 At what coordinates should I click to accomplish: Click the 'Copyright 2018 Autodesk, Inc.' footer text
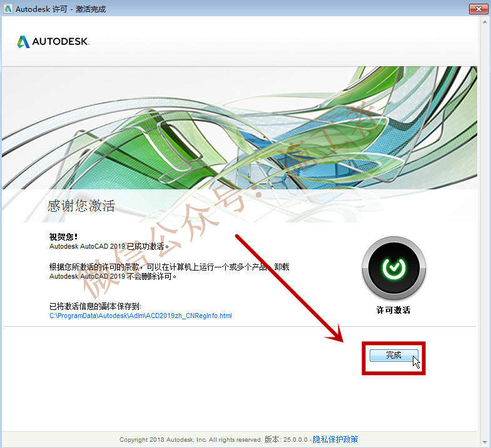[163, 439]
